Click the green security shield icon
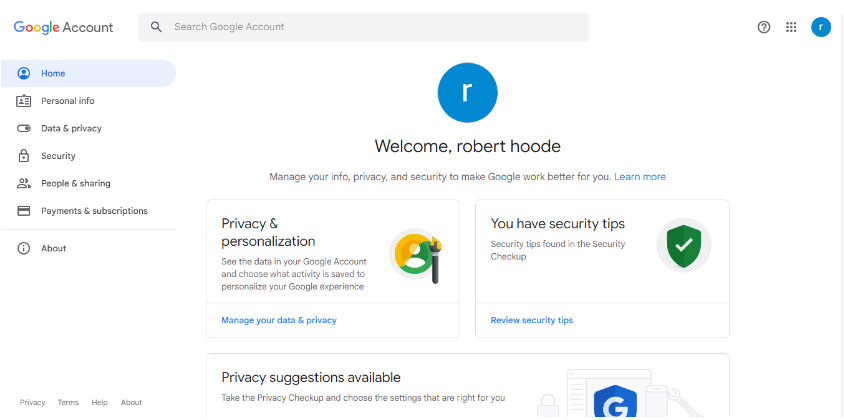 (684, 244)
